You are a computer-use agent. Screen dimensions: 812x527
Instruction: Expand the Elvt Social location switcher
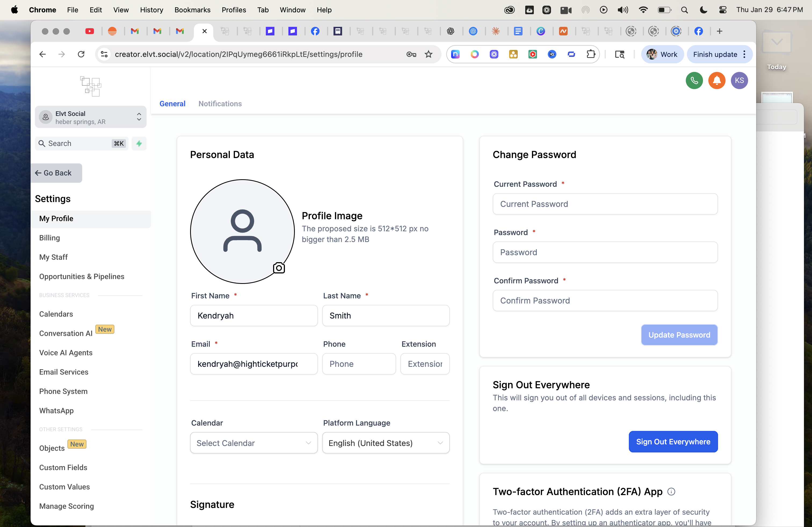click(x=91, y=117)
